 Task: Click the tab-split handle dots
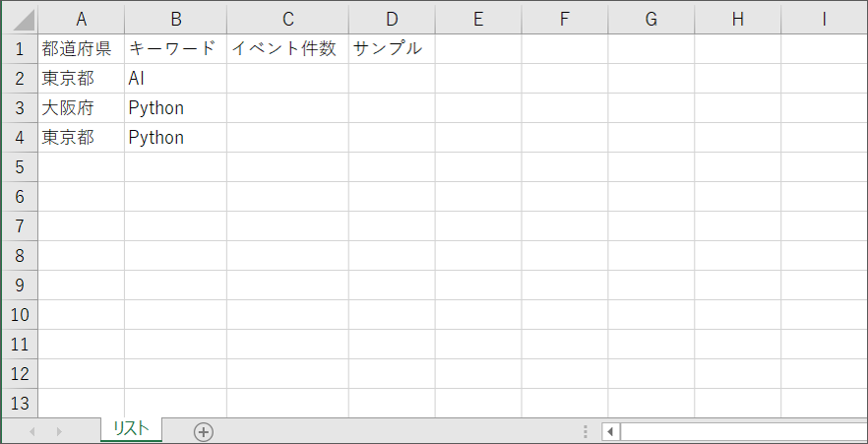[x=586, y=431]
